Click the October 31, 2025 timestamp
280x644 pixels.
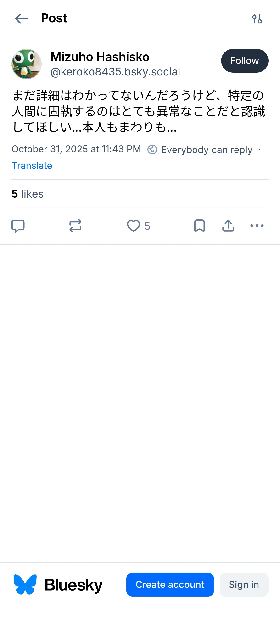[76, 149]
